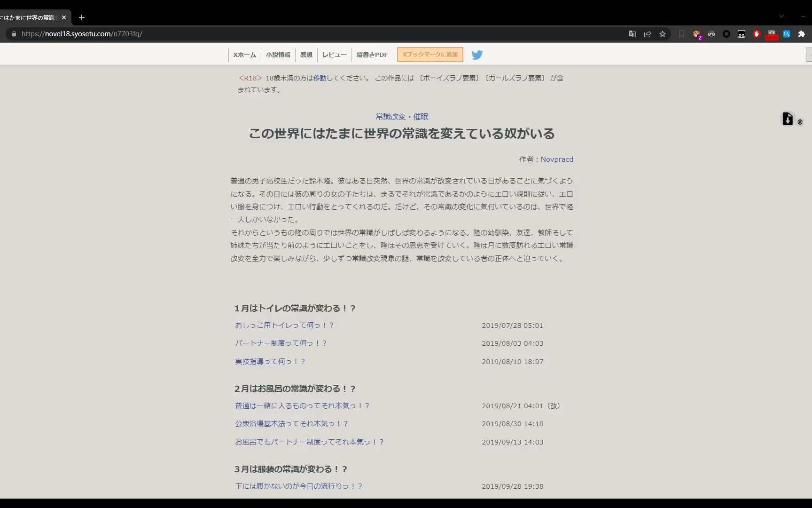812x508 pixels.
Task: Click the share page icon in address bar
Action: 648,34
